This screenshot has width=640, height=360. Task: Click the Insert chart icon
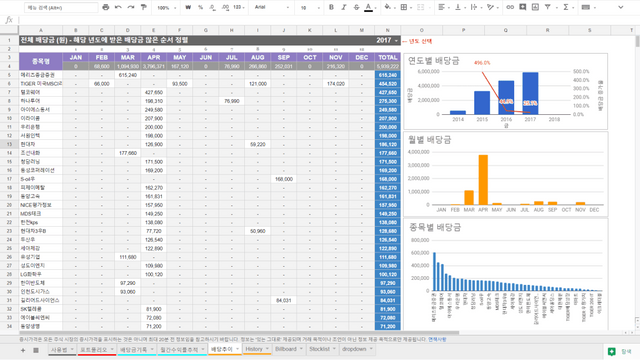(535, 7)
